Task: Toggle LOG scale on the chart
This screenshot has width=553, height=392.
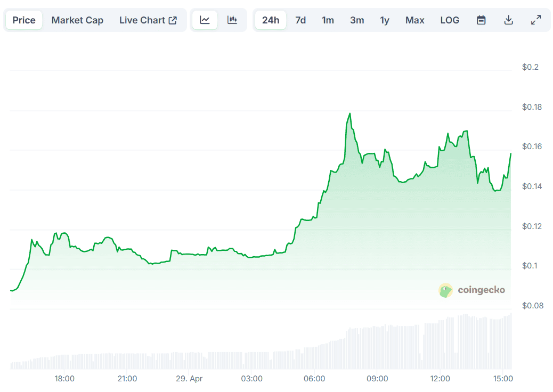Action: pos(450,20)
